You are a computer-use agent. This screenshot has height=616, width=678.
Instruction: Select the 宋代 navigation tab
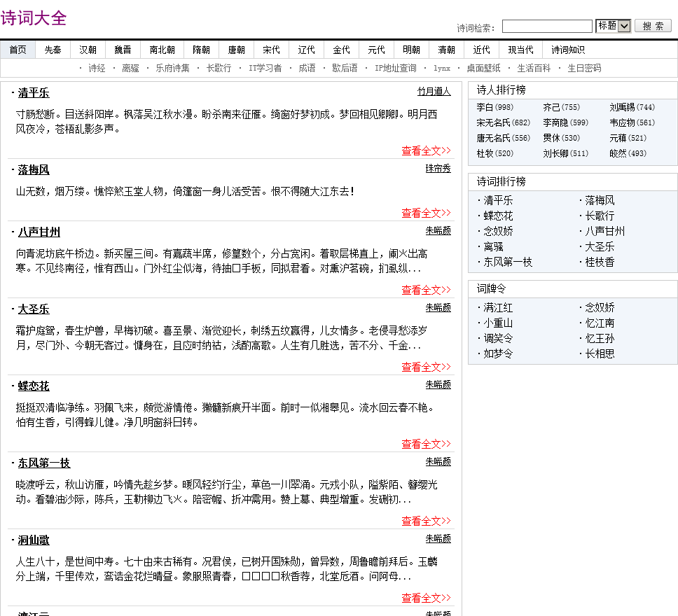pyautogui.click(x=272, y=50)
